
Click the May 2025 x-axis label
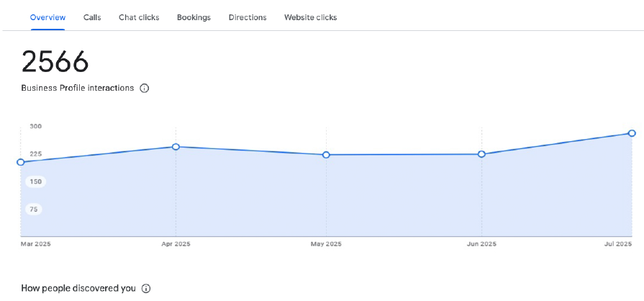tap(326, 244)
